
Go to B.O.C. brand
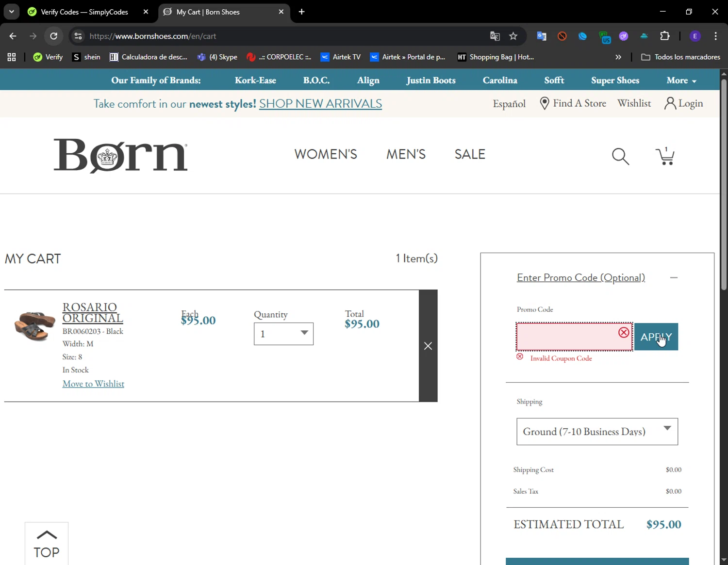click(316, 81)
